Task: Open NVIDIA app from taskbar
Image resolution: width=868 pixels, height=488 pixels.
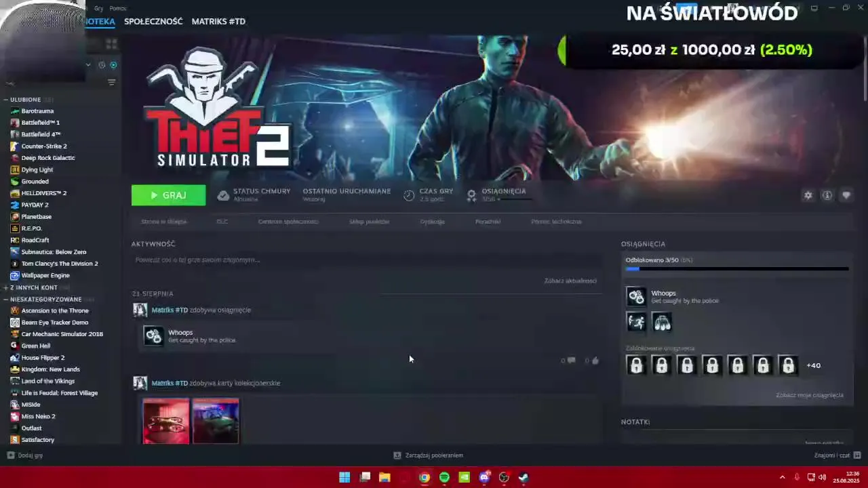Action: 464,477
